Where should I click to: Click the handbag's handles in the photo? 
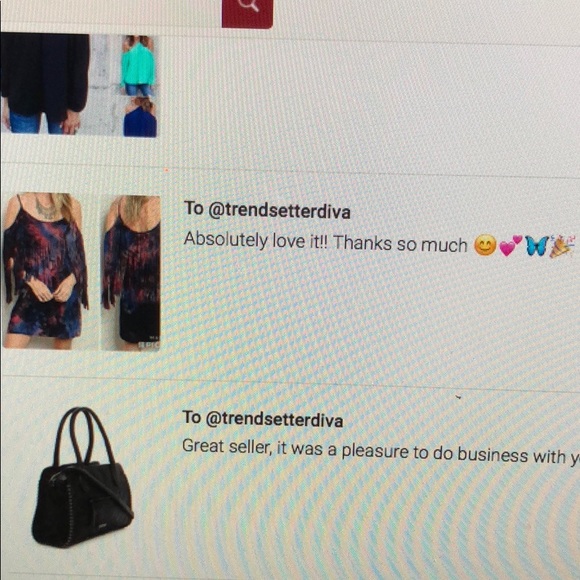pyautogui.click(x=84, y=436)
